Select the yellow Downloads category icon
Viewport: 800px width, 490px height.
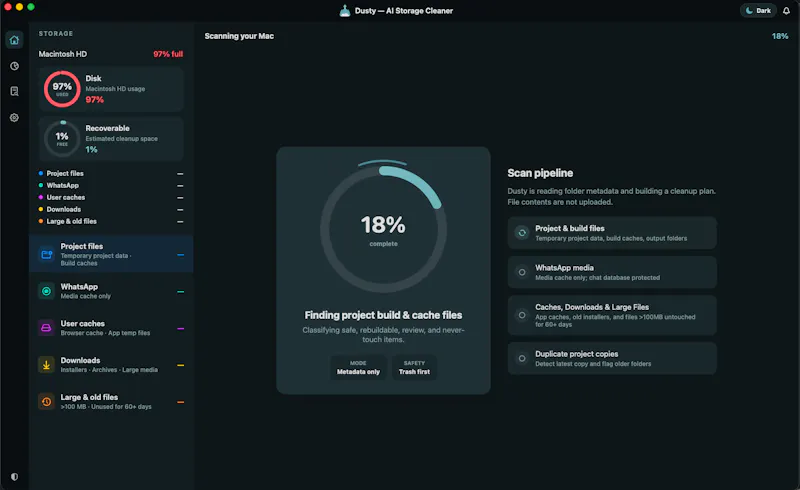tap(46, 364)
